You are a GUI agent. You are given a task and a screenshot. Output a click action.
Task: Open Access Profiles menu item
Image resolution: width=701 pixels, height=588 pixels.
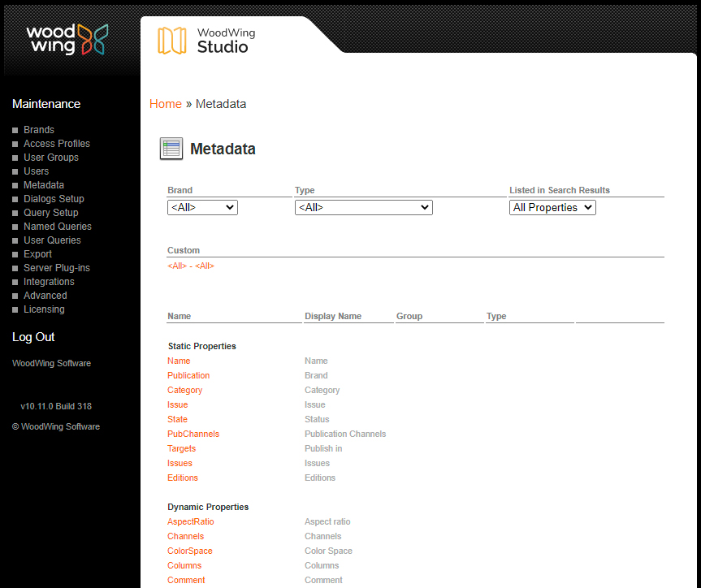pos(57,144)
